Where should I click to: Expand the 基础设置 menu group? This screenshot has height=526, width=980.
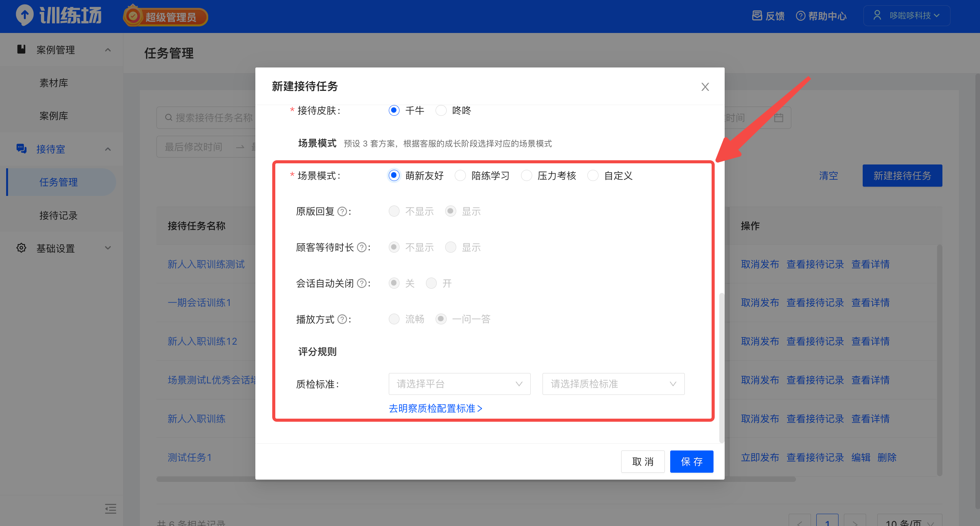108,248
